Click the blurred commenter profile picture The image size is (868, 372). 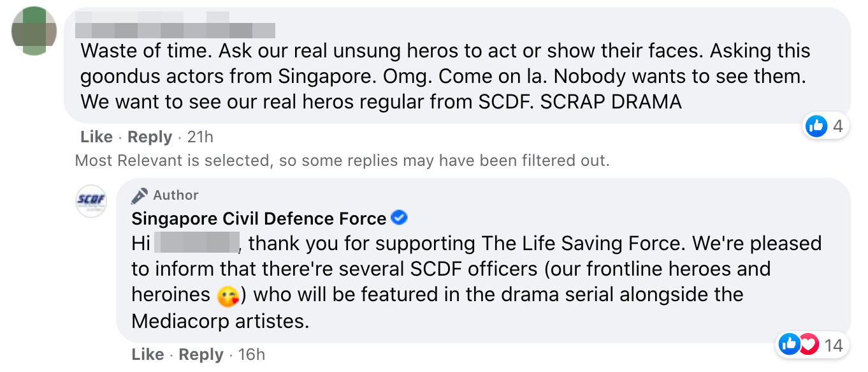pyautogui.click(x=34, y=31)
